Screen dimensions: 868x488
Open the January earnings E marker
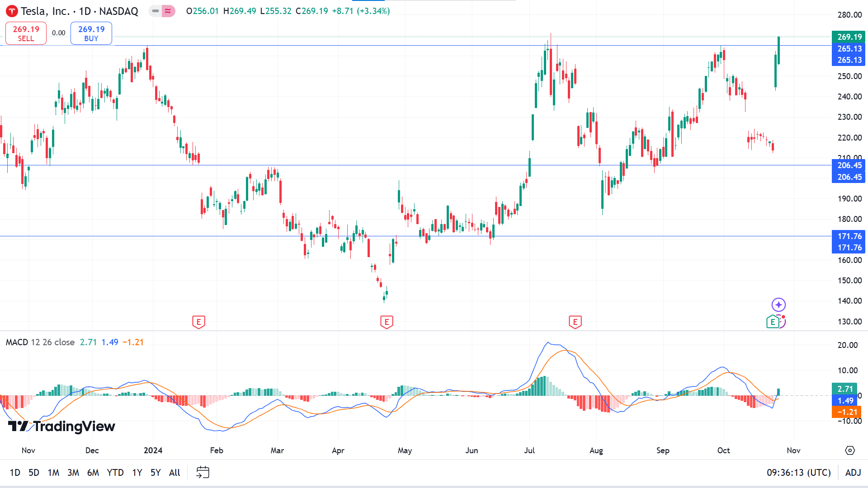point(198,322)
